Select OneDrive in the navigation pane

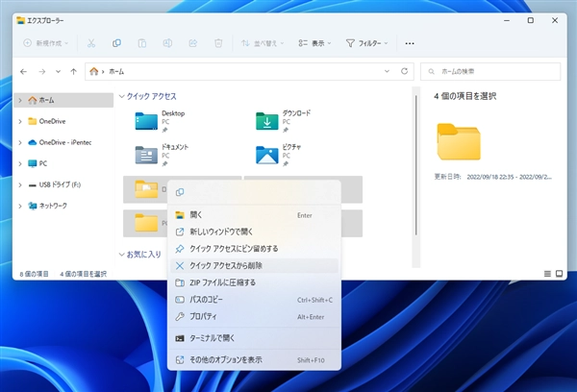(x=63, y=121)
